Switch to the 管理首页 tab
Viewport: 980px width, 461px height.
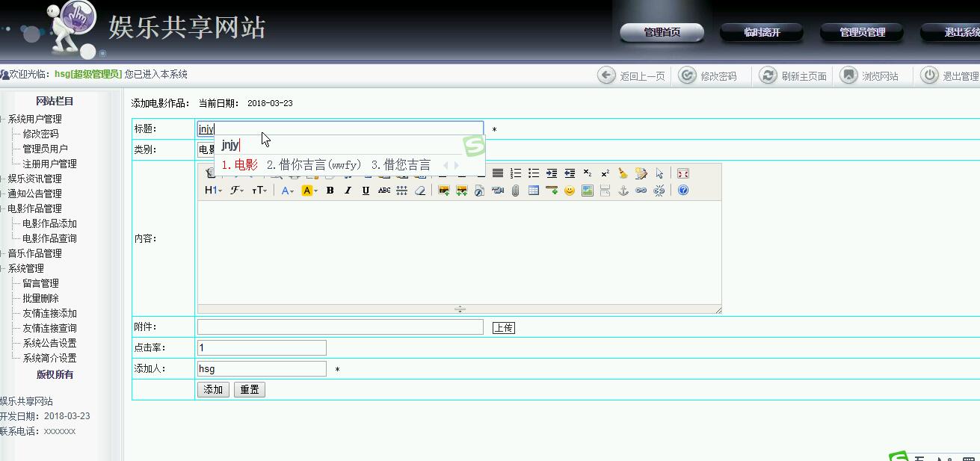point(662,32)
